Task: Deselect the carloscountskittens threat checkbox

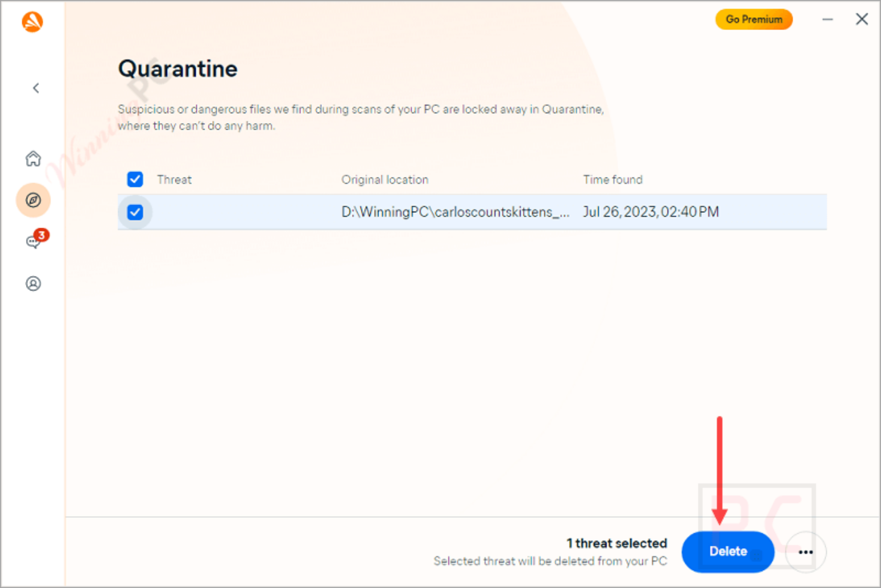Action: tap(135, 212)
